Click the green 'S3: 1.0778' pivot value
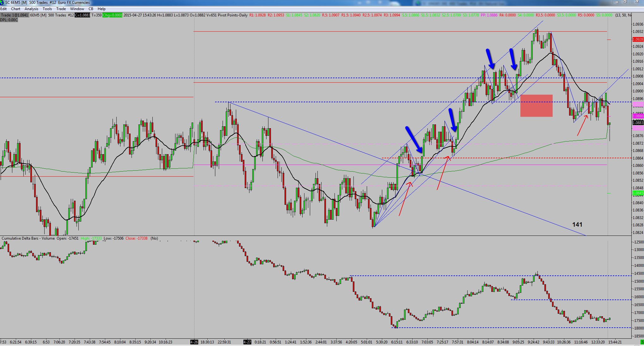Screen dimensions: 644x346 [x=471, y=15]
